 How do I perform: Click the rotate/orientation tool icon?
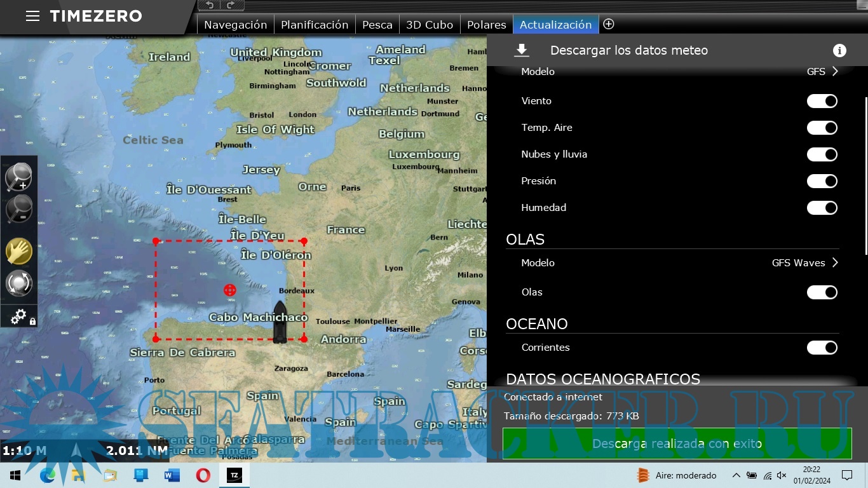18,283
